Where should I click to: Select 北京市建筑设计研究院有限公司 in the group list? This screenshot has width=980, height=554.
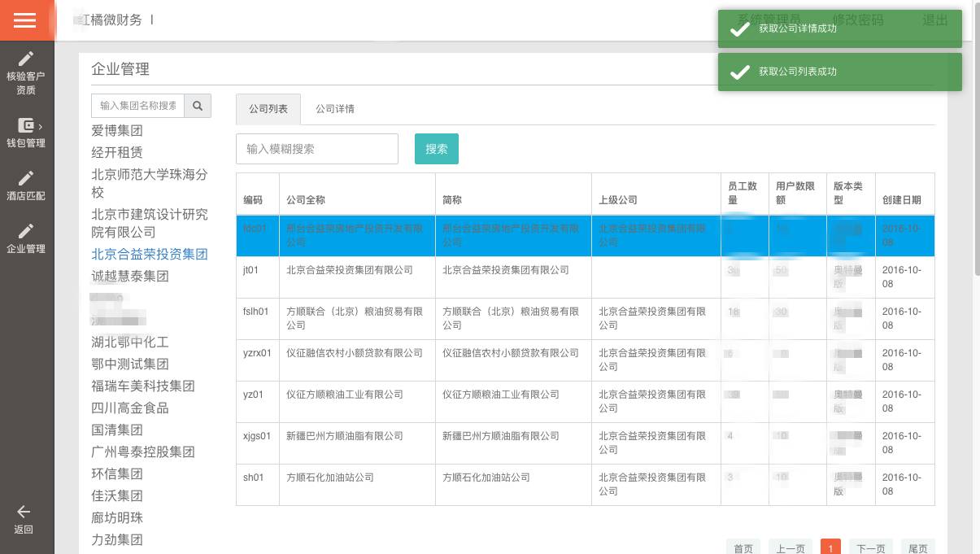150,223
